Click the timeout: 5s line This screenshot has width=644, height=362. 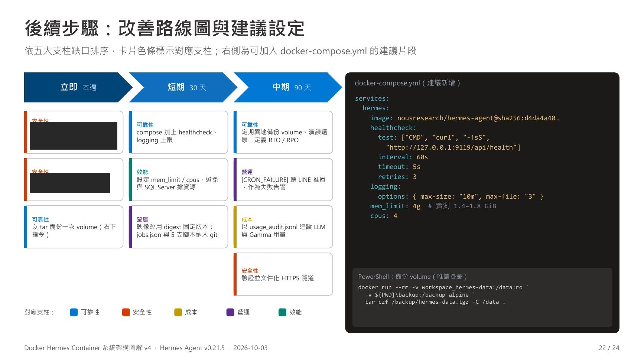point(399,167)
